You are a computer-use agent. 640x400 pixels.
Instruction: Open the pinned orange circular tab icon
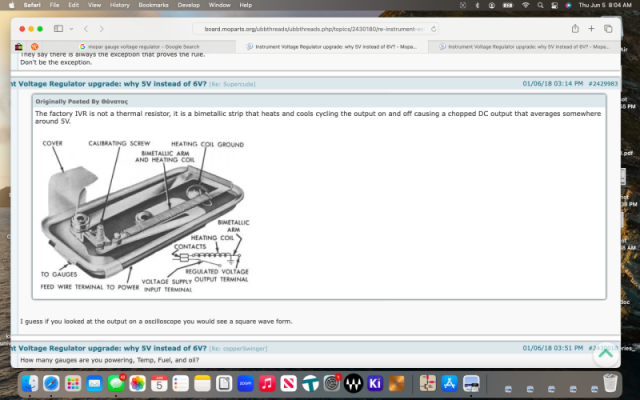point(35,47)
